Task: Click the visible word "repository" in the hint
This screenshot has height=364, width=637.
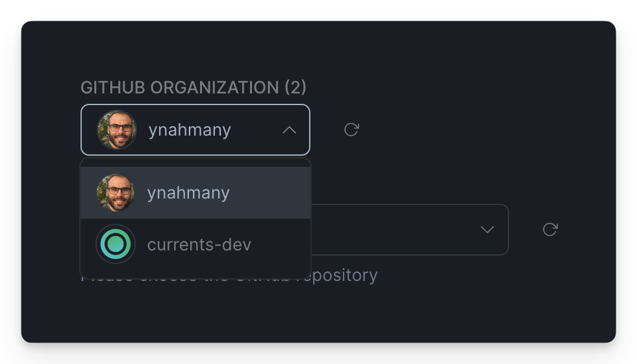Action: point(345,275)
